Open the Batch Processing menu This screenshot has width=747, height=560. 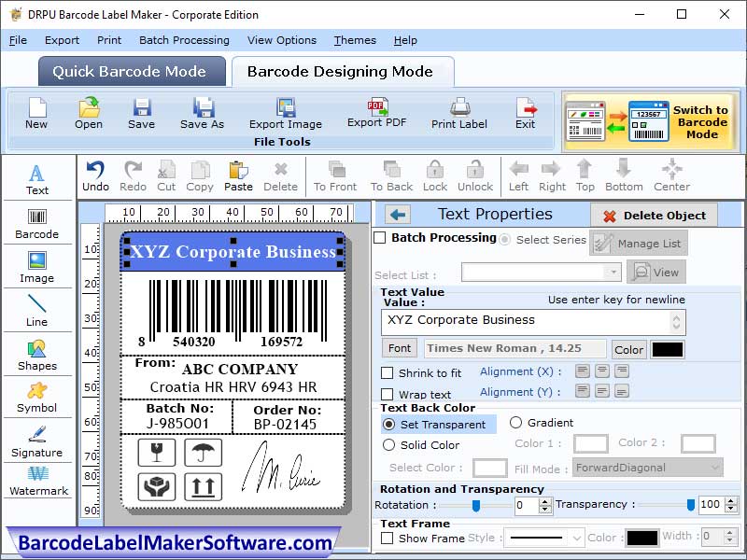[184, 40]
